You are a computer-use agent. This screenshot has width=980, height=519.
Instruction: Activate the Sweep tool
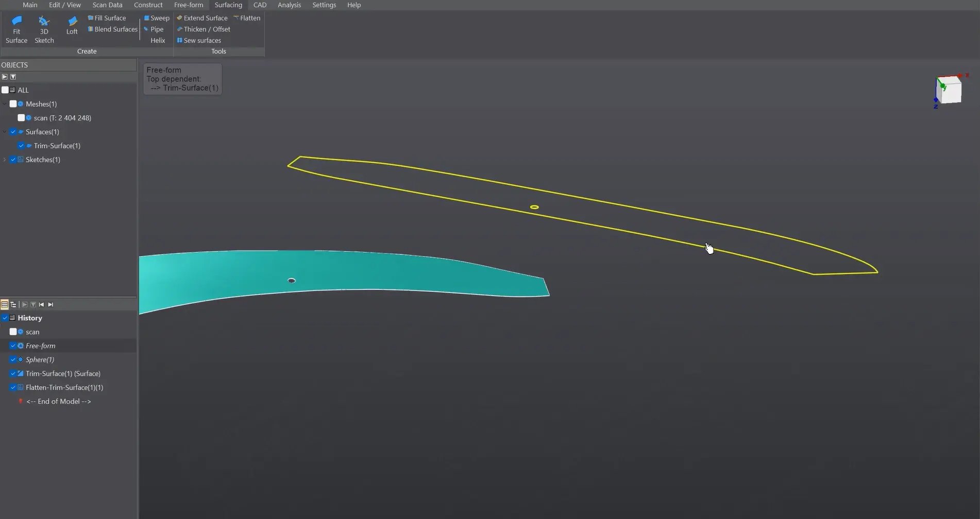tap(157, 18)
